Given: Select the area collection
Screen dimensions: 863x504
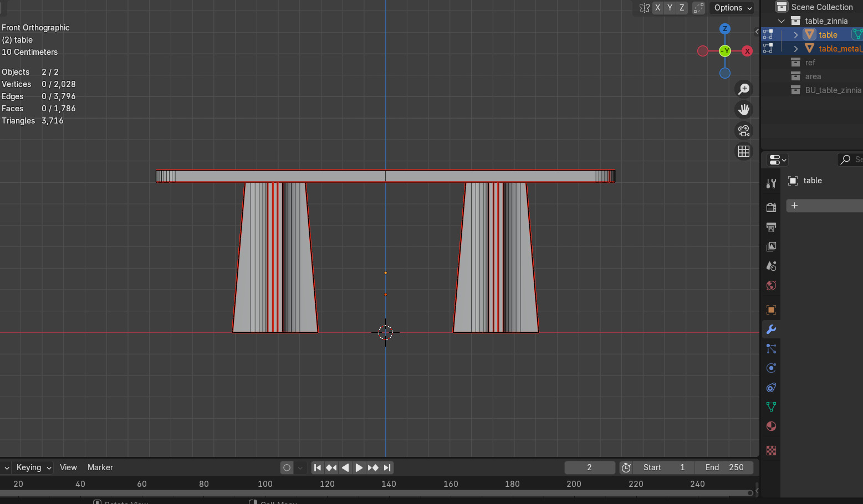Looking at the screenshot, I should click(x=813, y=76).
